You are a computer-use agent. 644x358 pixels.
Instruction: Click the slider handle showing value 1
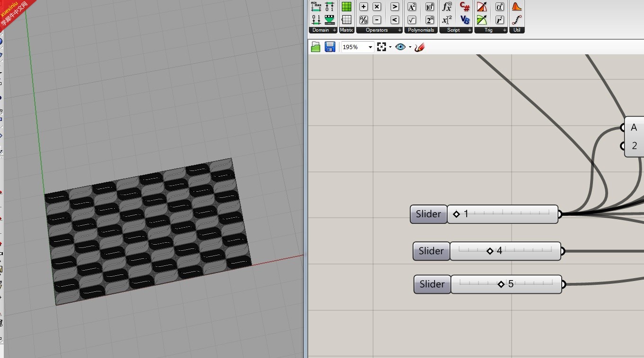pos(456,214)
